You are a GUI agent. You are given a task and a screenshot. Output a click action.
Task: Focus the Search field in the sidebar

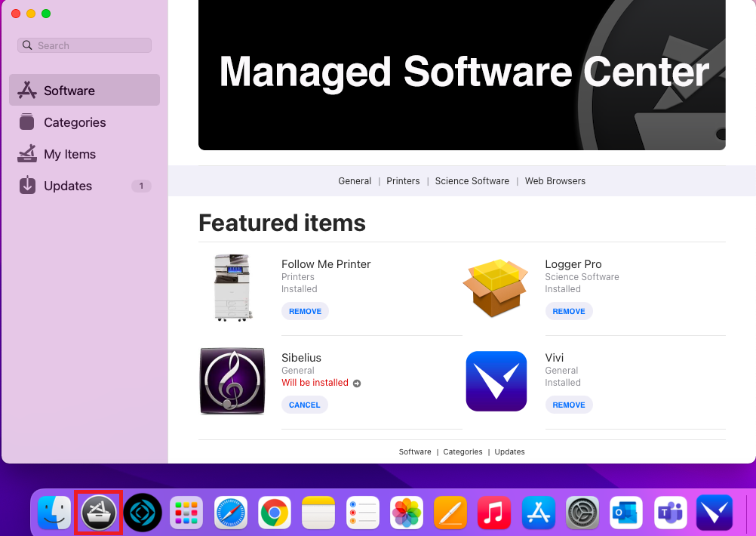point(85,45)
